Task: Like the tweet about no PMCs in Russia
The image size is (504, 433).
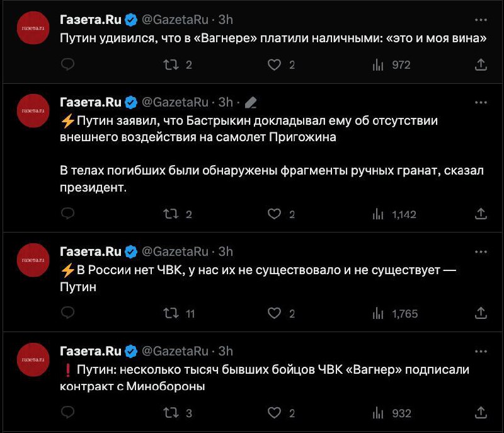Action: pyautogui.click(x=274, y=313)
